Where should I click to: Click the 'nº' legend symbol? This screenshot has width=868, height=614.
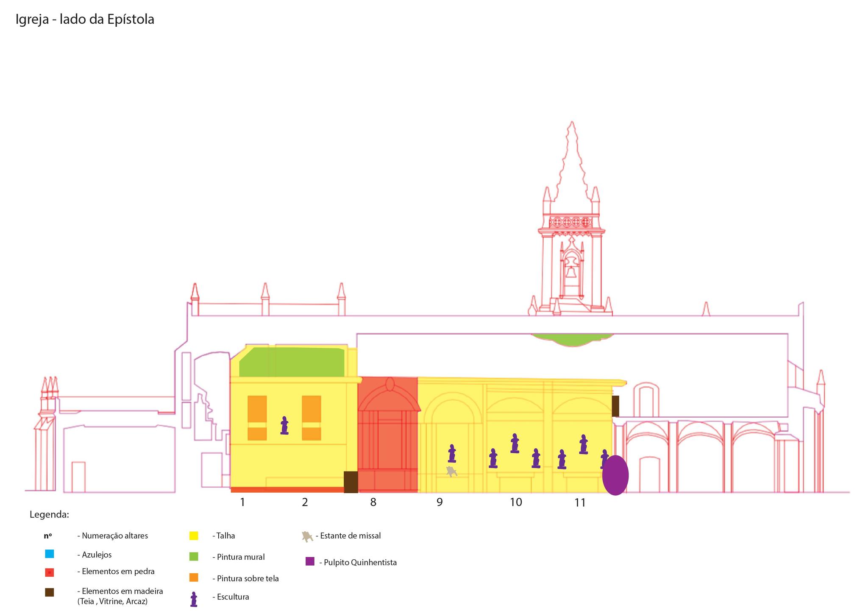click(48, 536)
